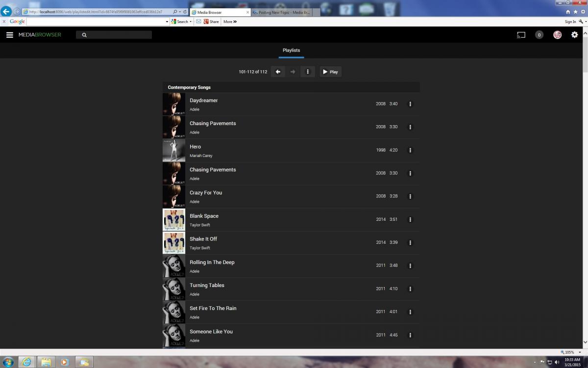Click the next page arrow
The image size is (588, 368).
[293, 72]
